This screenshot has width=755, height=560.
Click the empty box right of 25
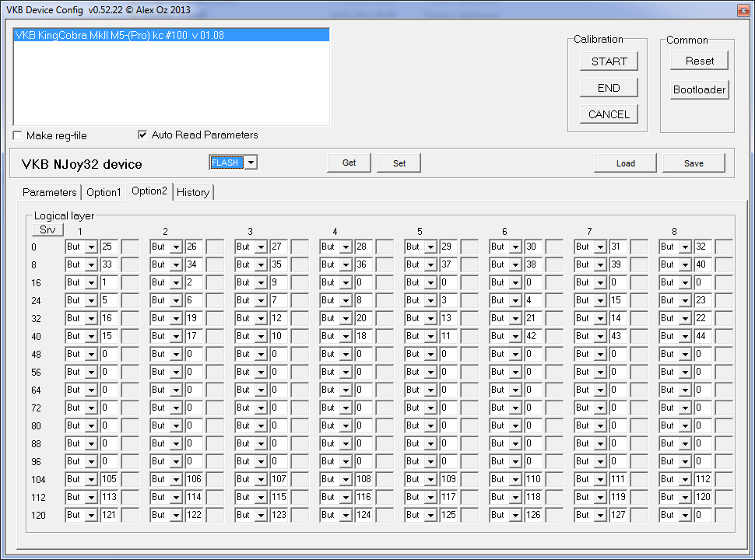[x=130, y=247]
